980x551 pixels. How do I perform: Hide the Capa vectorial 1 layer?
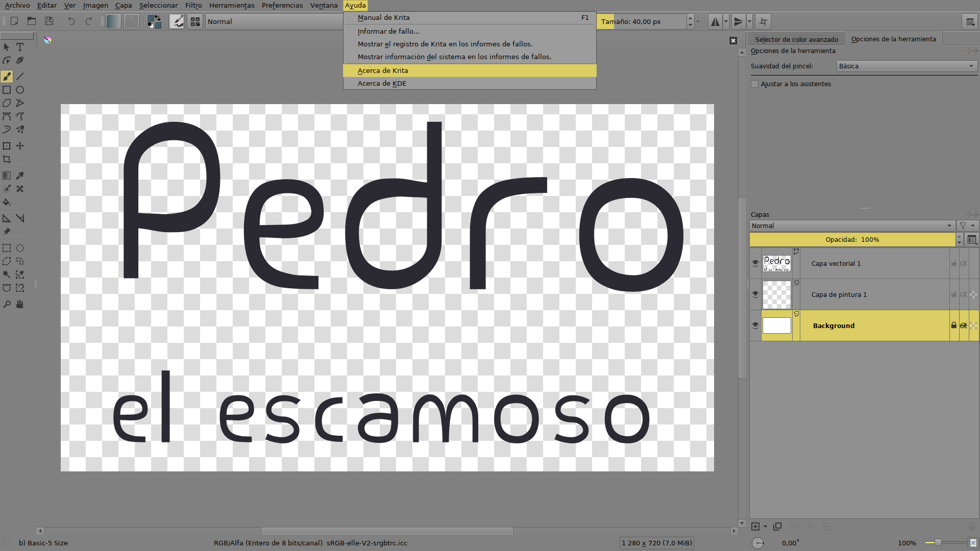pyautogui.click(x=755, y=263)
